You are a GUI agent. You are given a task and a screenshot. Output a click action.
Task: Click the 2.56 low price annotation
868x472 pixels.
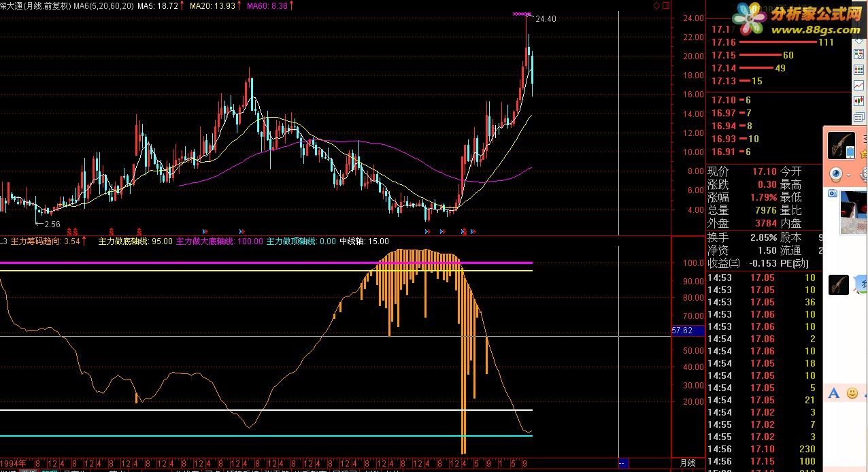tap(52, 224)
